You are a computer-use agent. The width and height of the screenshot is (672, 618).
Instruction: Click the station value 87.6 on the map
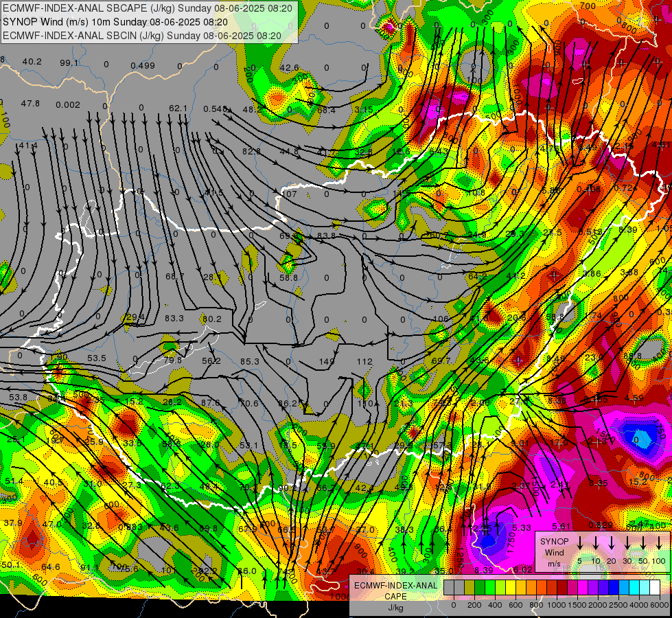[210, 402]
